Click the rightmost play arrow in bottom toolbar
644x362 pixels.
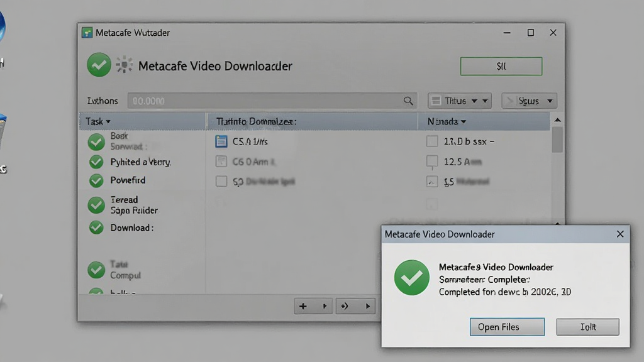(367, 306)
